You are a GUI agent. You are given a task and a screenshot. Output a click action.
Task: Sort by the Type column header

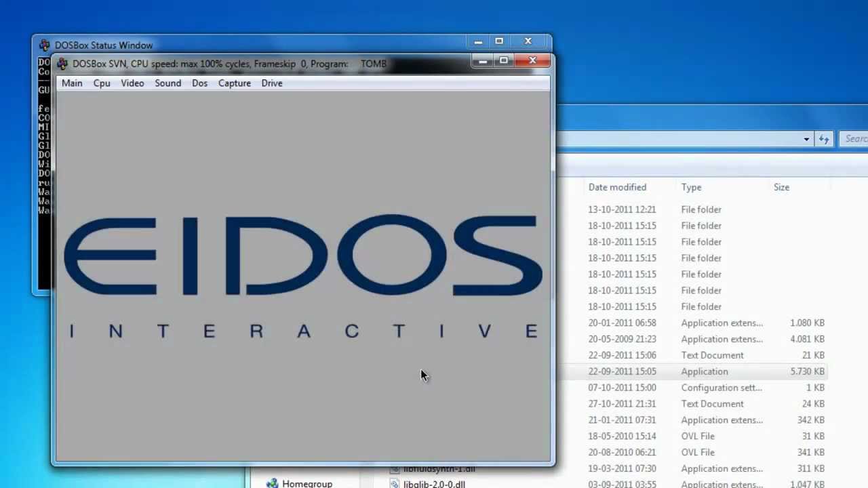tap(691, 187)
